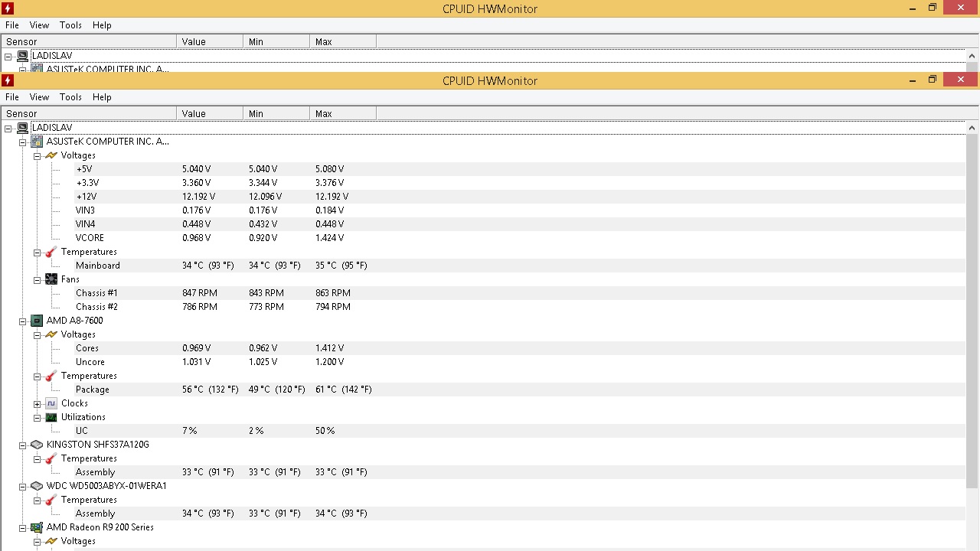The height and width of the screenshot is (551, 980).
Task: Click the Value column header in front window
Action: pyautogui.click(x=210, y=113)
